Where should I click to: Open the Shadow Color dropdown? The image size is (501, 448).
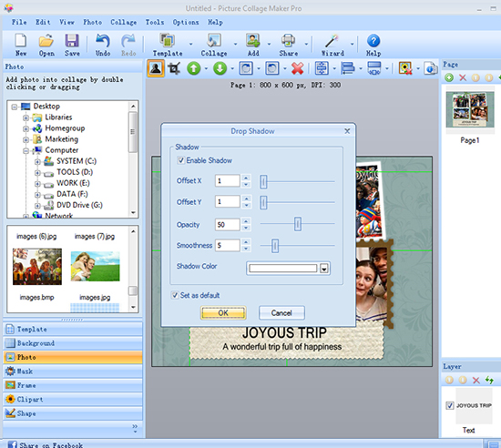pyautogui.click(x=324, y=269)
